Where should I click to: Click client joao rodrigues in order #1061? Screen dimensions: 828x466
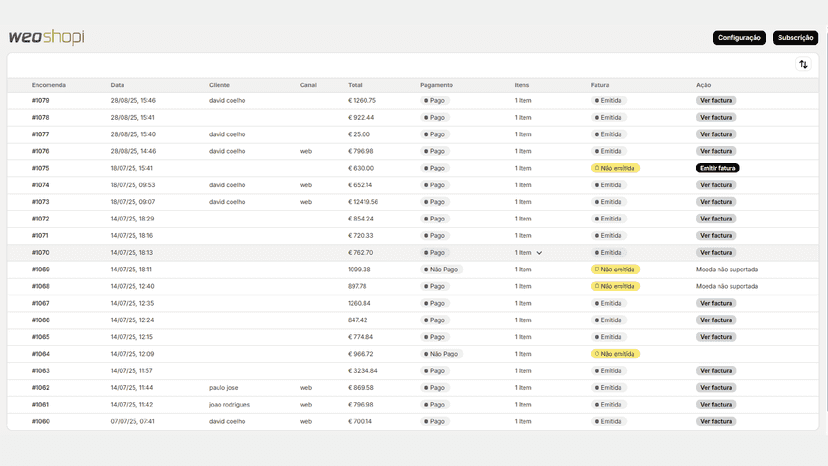[x=229, y=405]
